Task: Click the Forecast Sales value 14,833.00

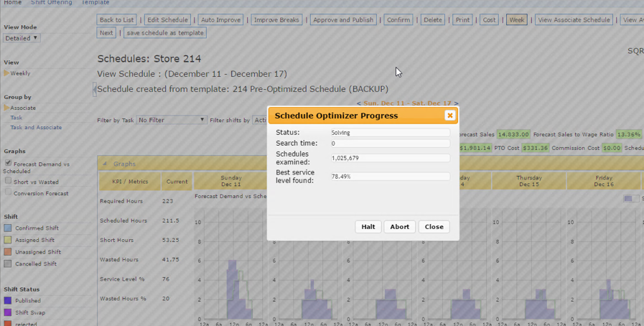Action: click(x=513, y=134)
